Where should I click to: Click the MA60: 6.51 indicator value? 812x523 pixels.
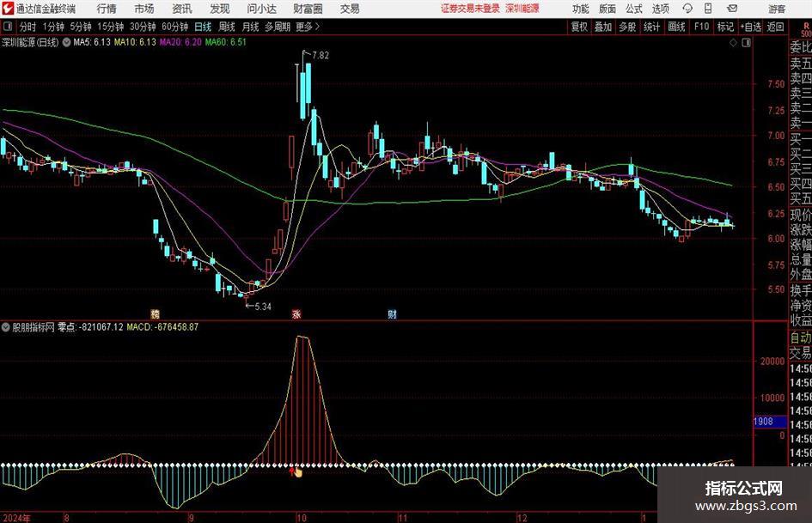tap(226, 42)
